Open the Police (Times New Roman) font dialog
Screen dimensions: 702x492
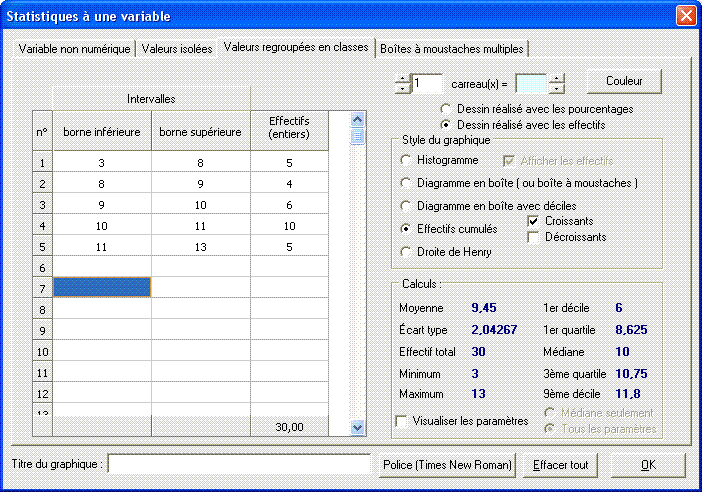pyautogui.click(x=448, y=465)
